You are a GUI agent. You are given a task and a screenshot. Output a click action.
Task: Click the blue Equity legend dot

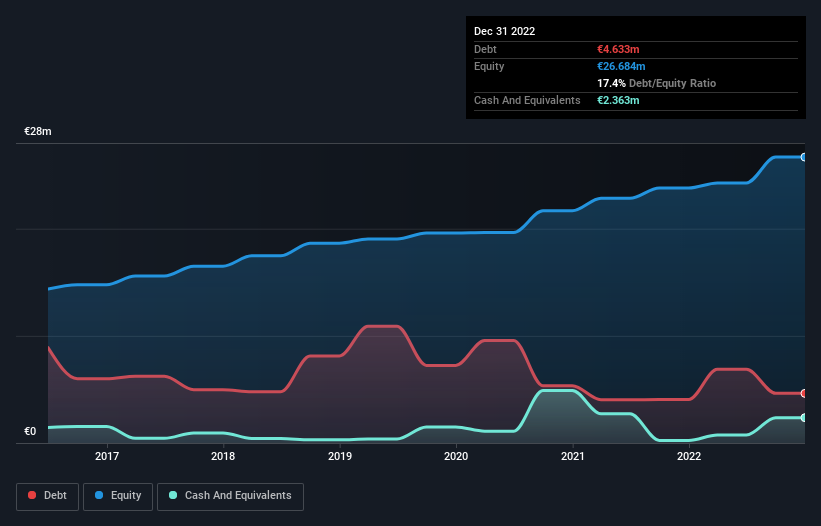click(99, 495)
